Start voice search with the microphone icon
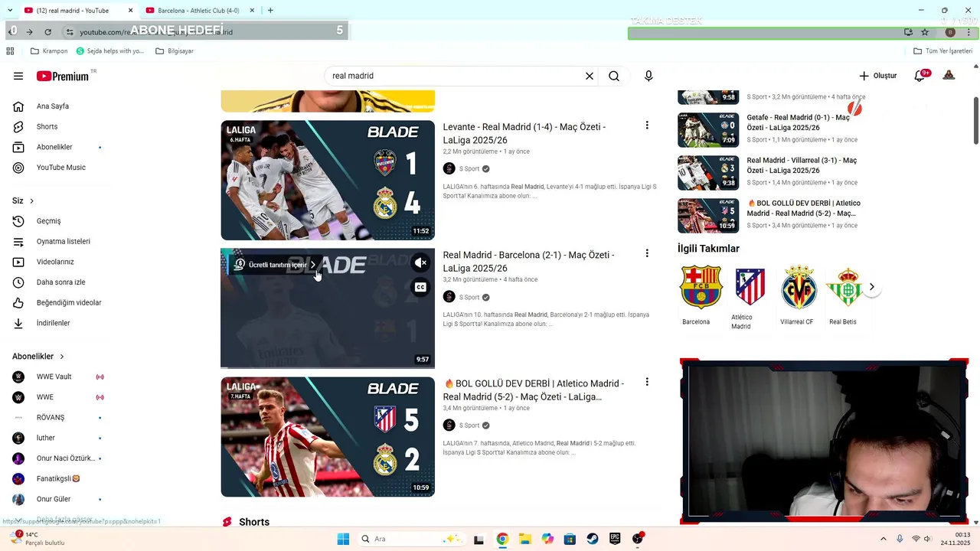 648,76
